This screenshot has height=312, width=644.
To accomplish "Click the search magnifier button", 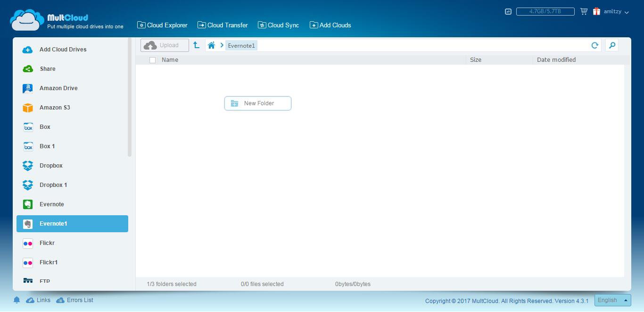I will [612, 45].
